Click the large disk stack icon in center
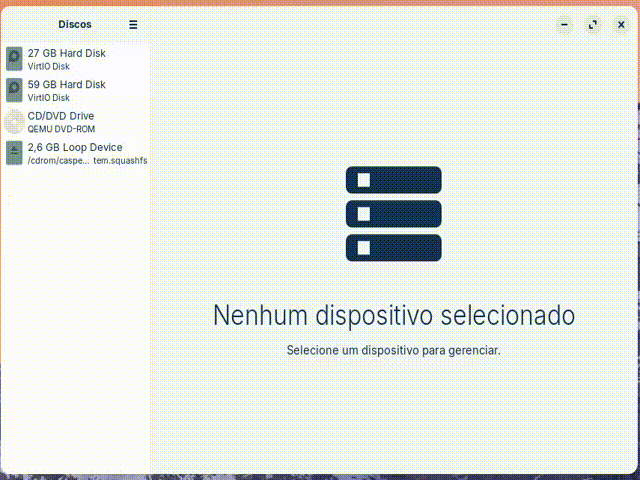640x480 pixels. (x=393, y=213)
